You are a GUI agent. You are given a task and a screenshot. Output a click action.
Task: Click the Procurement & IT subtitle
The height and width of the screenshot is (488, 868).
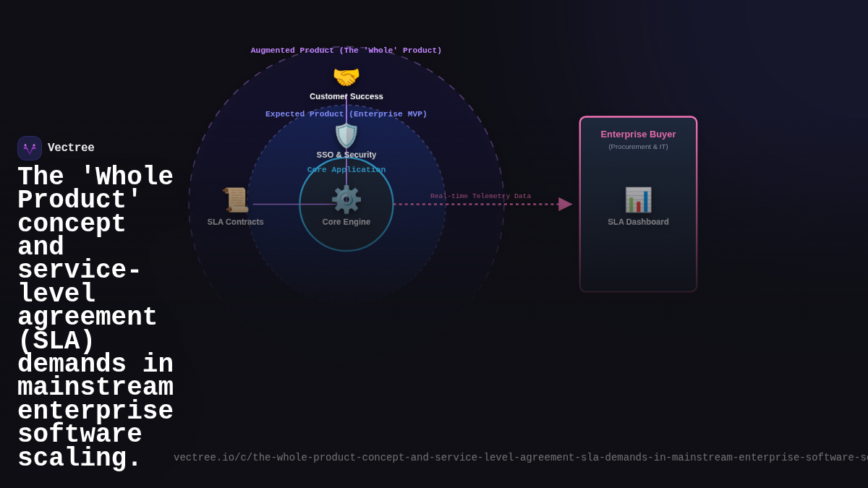(x=638, y=146)
